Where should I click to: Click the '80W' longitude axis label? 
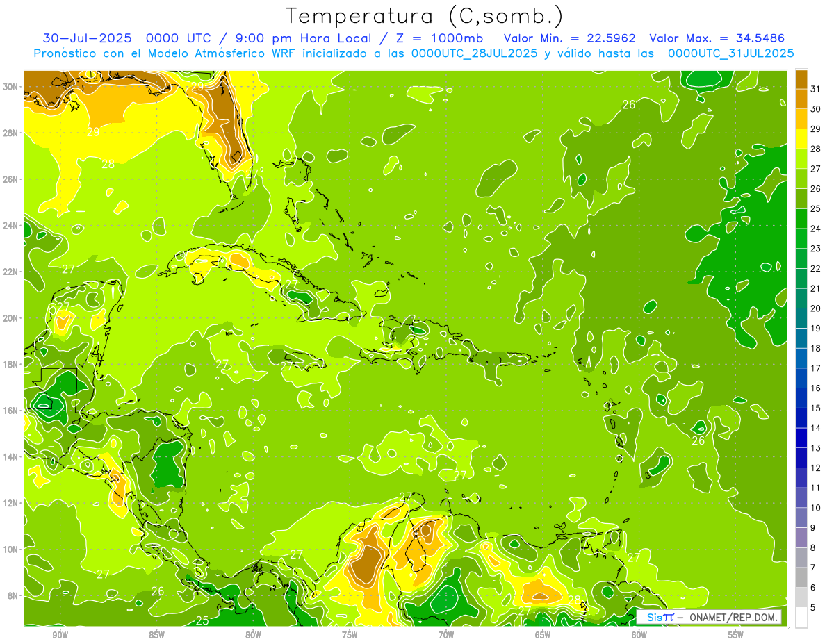[x=253, y=635]
